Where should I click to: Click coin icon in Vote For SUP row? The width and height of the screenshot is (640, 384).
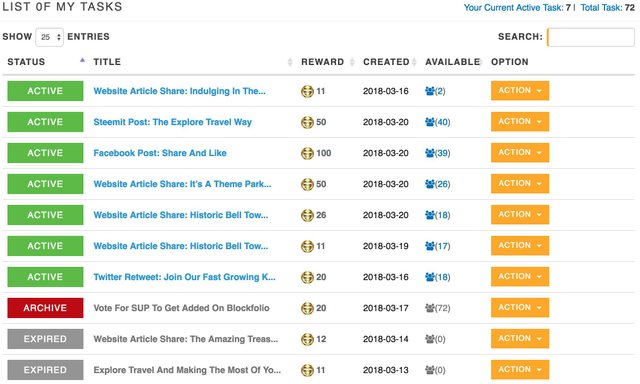click(x=307, y=308)
